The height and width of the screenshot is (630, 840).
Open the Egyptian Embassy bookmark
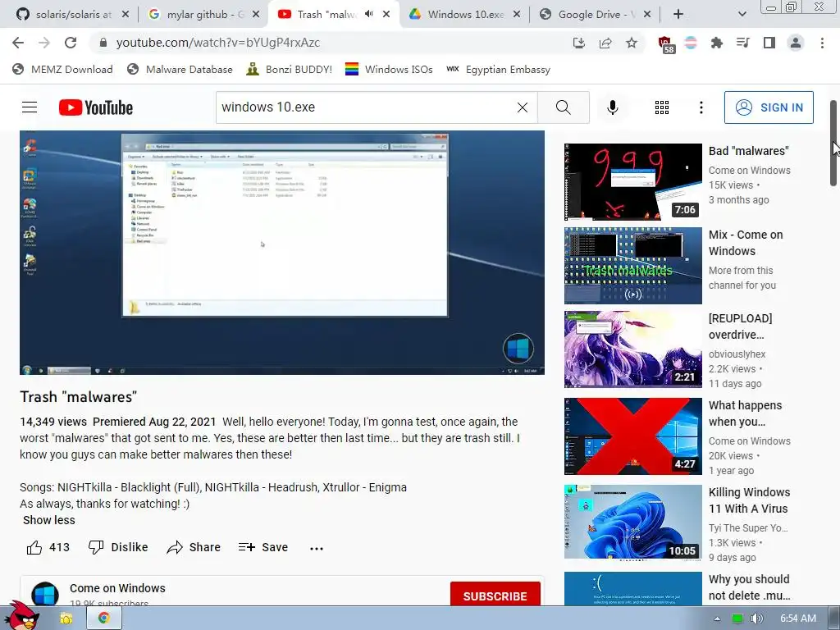498,69
